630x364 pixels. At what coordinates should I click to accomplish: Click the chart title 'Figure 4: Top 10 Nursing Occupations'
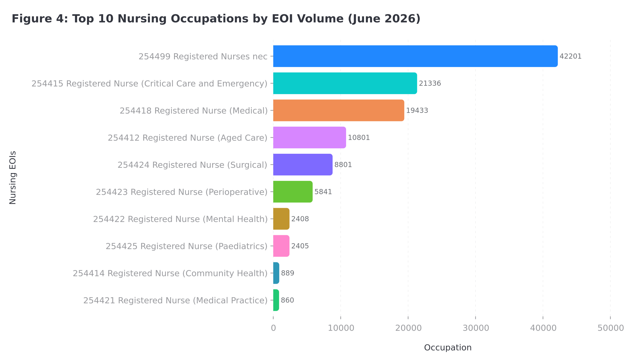pos(216,19)
